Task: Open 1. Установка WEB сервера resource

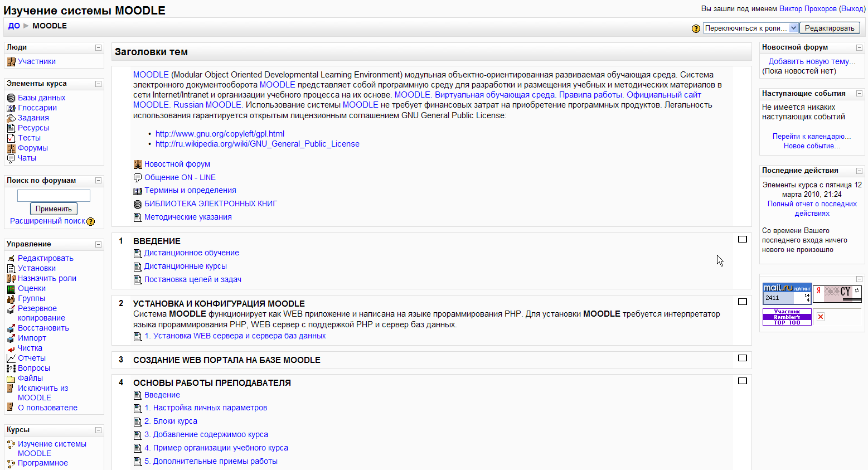Action: pos(235,336)
